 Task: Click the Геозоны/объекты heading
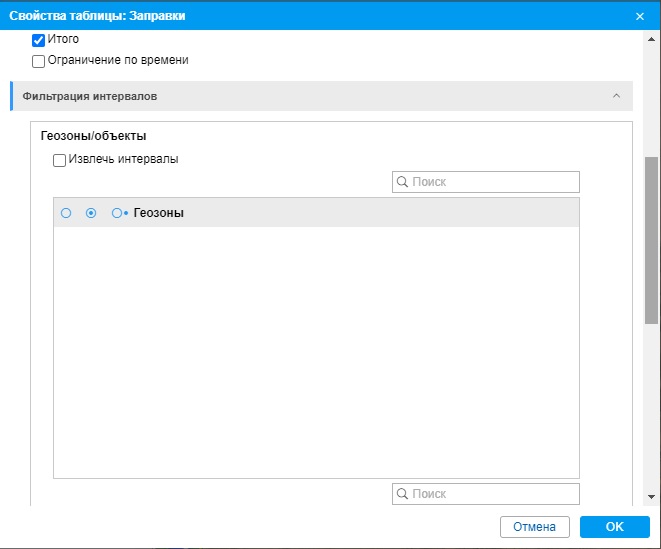coord(94,136)
